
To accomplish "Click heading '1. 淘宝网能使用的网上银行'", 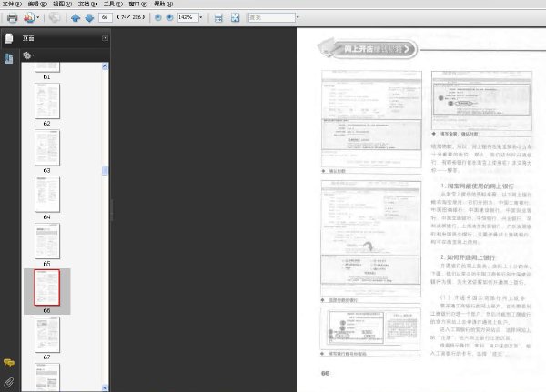I will [477, 186].
